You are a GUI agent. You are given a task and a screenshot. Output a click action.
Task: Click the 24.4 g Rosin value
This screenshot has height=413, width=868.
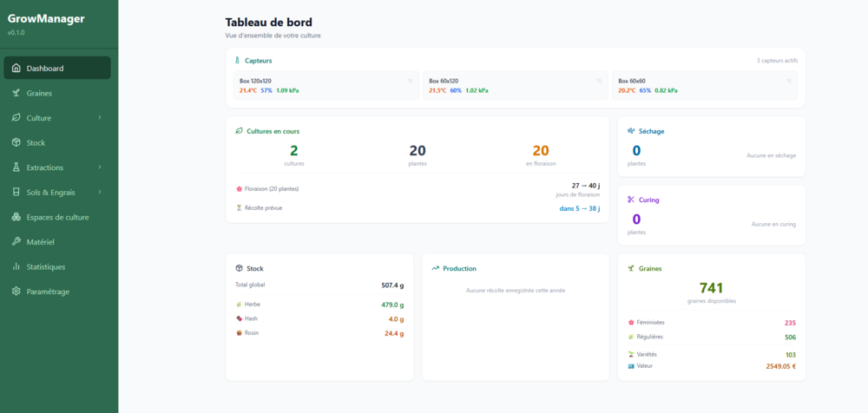pos(394,333)
